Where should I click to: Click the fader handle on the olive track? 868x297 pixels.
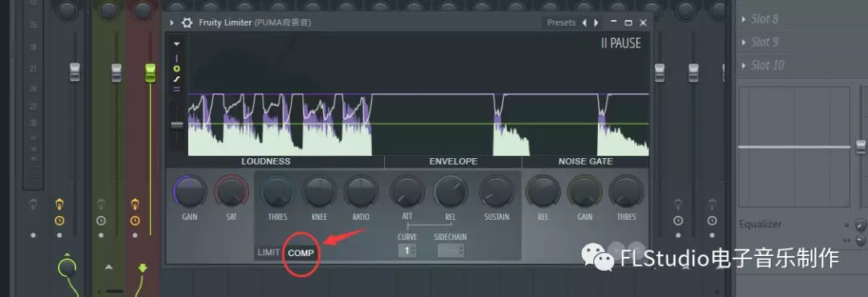point(117,73)
